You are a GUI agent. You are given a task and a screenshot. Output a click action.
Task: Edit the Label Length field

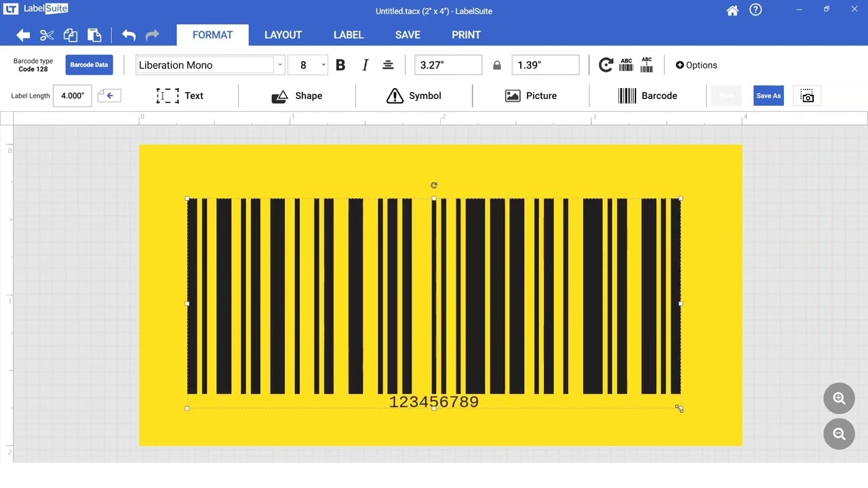(x=73, y=96)
